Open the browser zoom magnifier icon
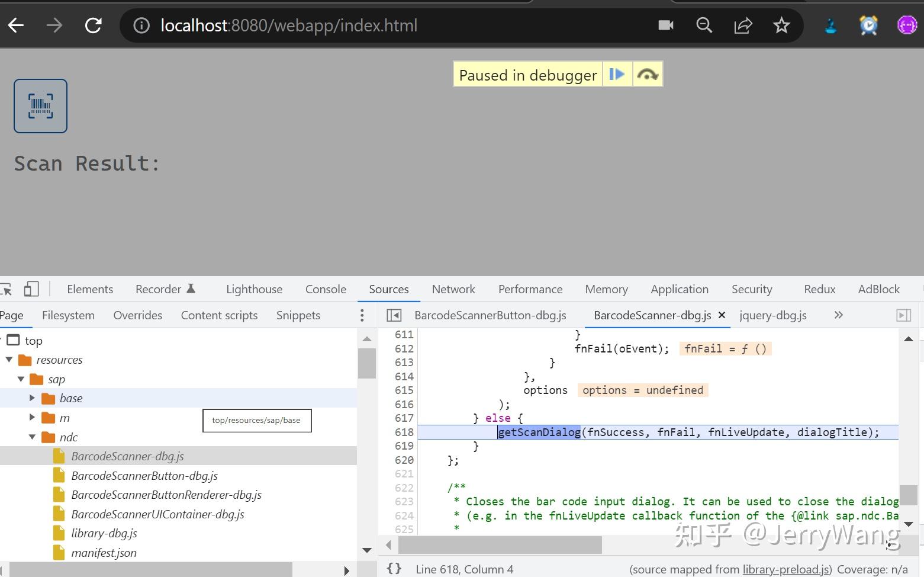 704,25
